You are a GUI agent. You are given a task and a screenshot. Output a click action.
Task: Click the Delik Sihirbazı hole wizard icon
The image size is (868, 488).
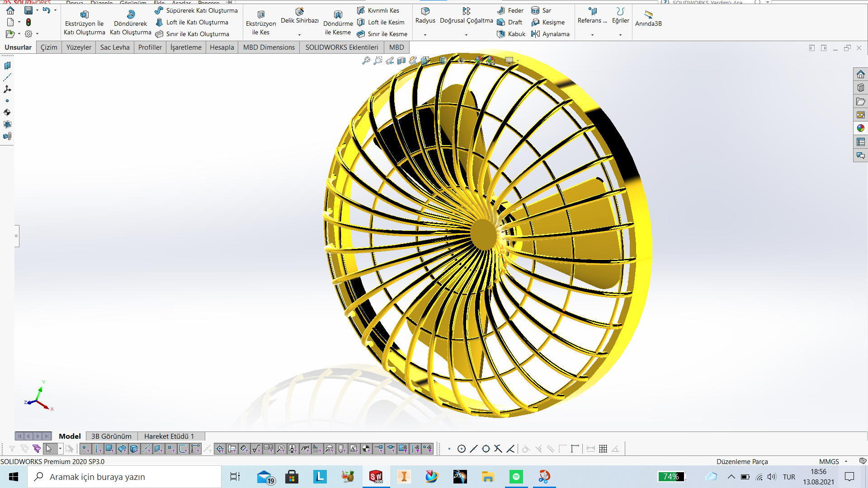point(300,11)
